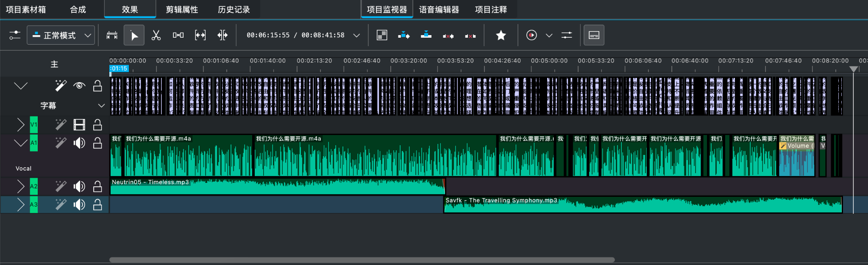Open track settings sliders icon
This screenshot has width=868, height=265.
pyautogui.click(x=15, y=35)
